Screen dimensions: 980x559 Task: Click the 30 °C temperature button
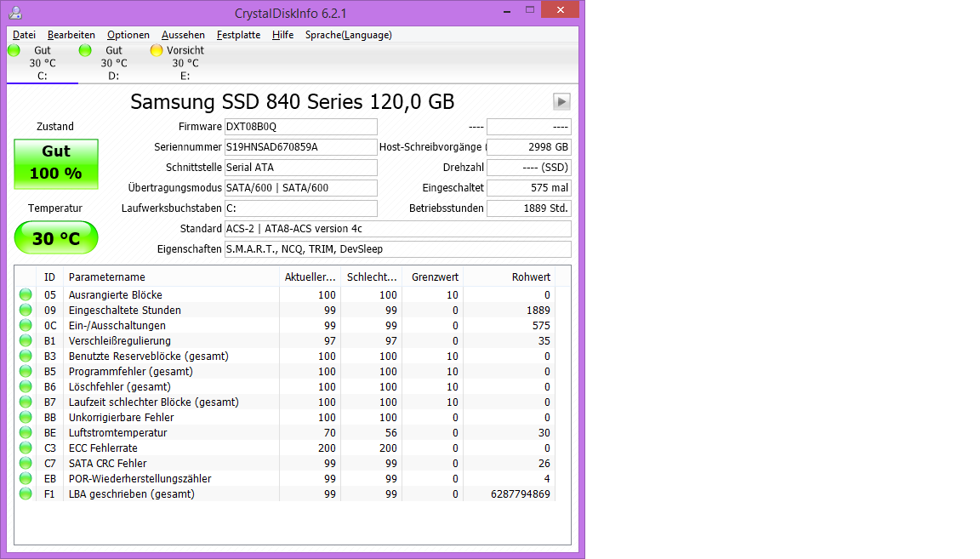tap(56, 237)
